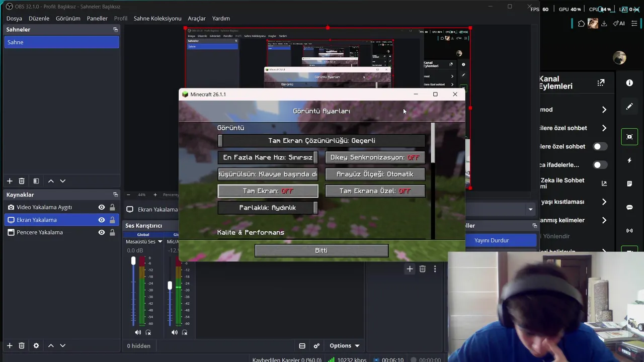Open advanced audio properties gears icon
Viewport: 644px width, 362px height.
(316, 345)
